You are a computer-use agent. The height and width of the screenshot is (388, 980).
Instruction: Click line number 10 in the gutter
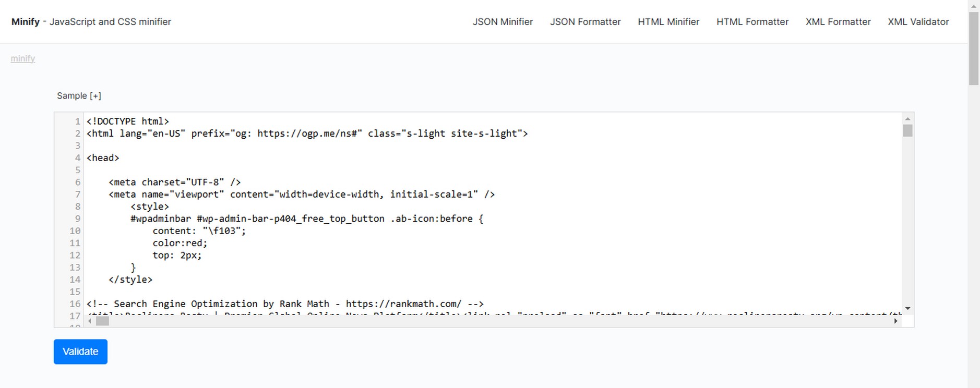pos(75,231)
